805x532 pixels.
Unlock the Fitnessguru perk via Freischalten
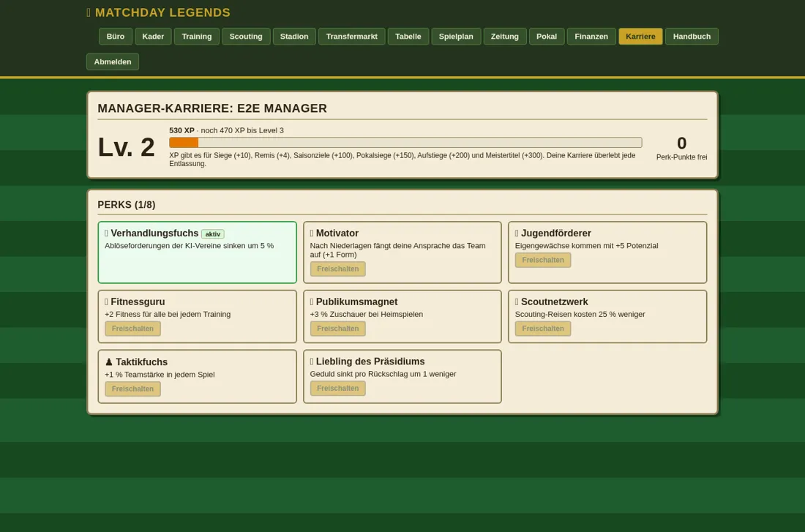(132, 329)
